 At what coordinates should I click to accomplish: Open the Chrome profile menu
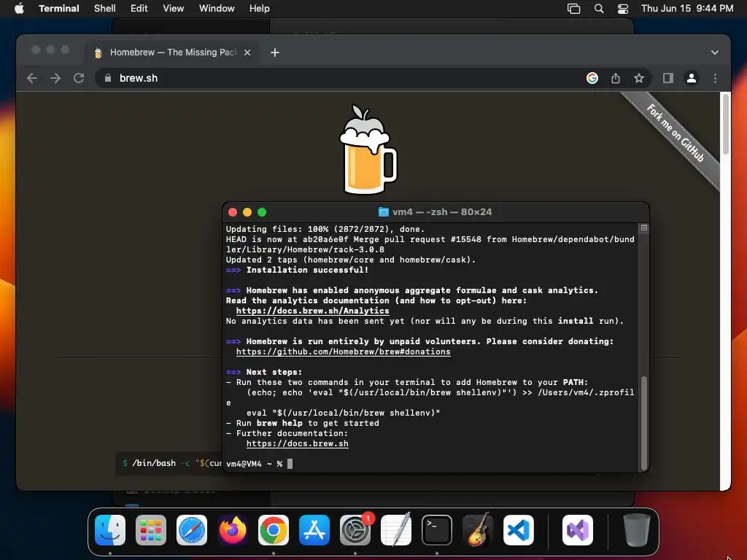click(692, 78)
